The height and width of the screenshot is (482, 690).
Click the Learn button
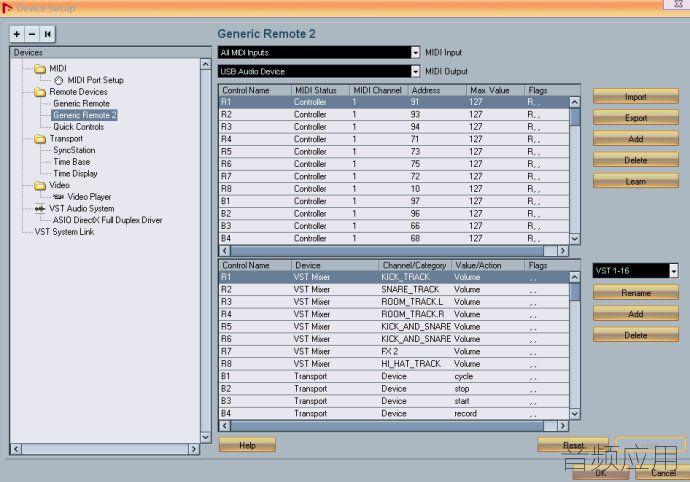[635, 181]
